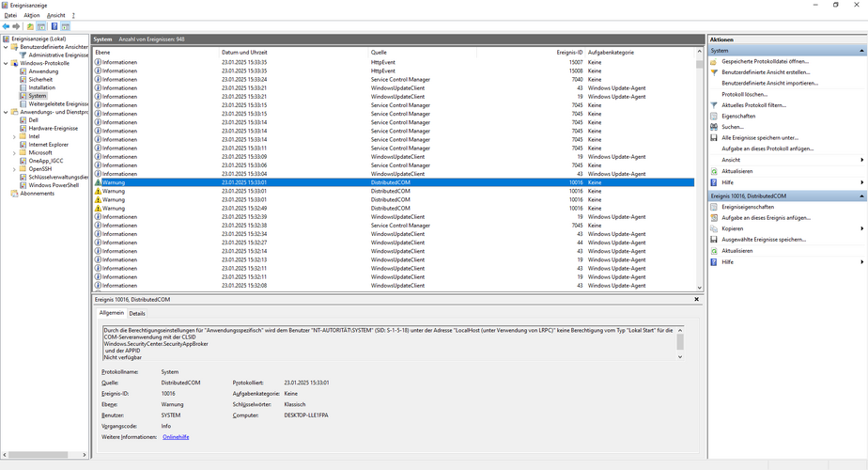Click the Ereignis-ID column header
This screenshot has height=470, width=868.
click(x=569, y=52)
